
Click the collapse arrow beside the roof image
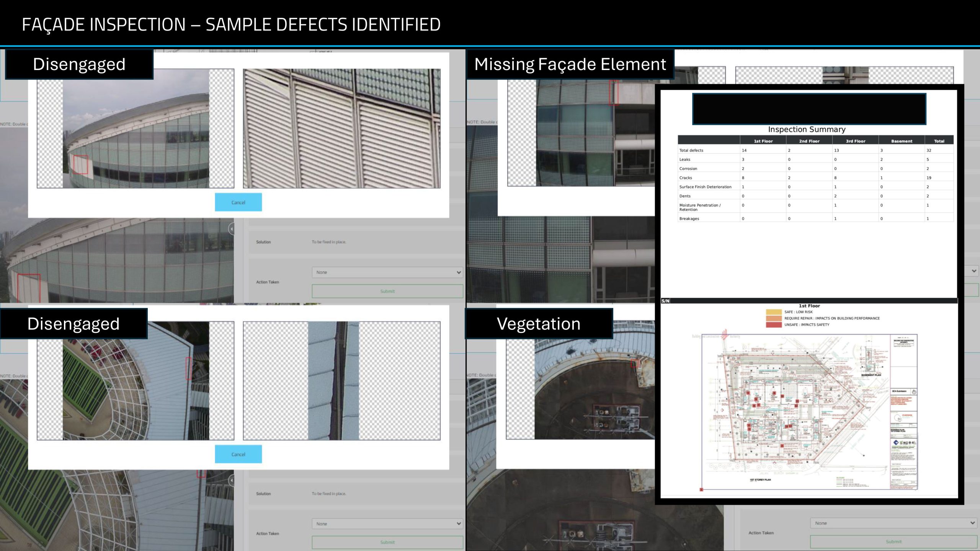click(x=231, y=480)
